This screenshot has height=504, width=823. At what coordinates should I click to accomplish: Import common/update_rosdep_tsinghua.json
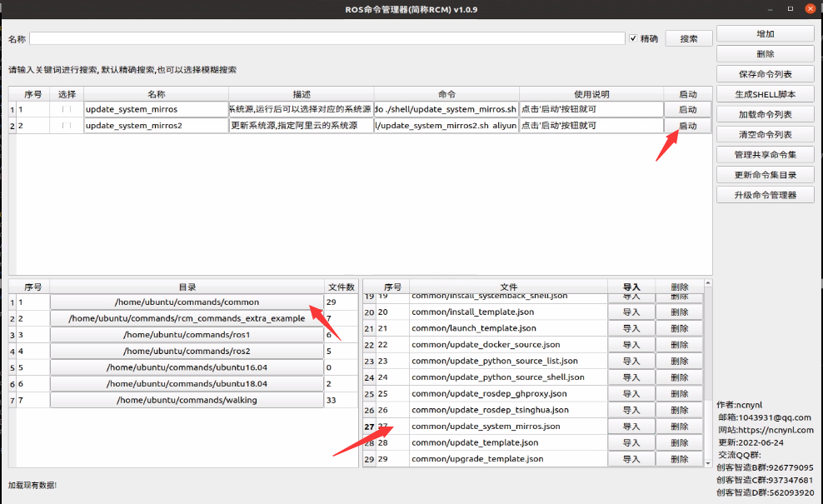(631, 410)
